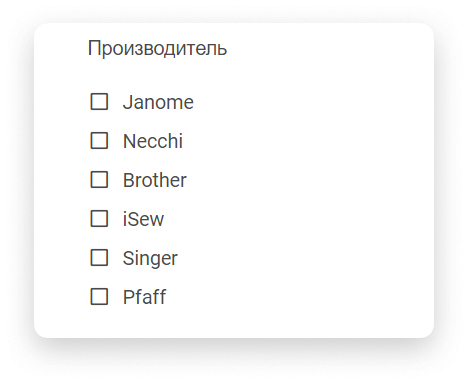Click the Производитель section heading
Viewport: 468px width, 383px height.
point(157,49)
